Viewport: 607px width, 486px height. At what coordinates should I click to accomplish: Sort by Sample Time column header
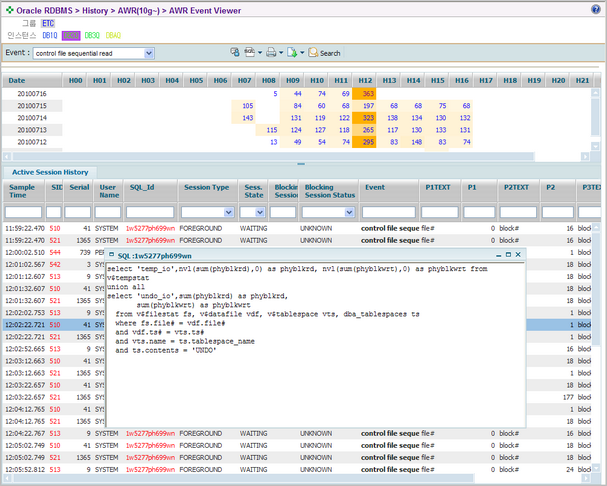point(24,191)
